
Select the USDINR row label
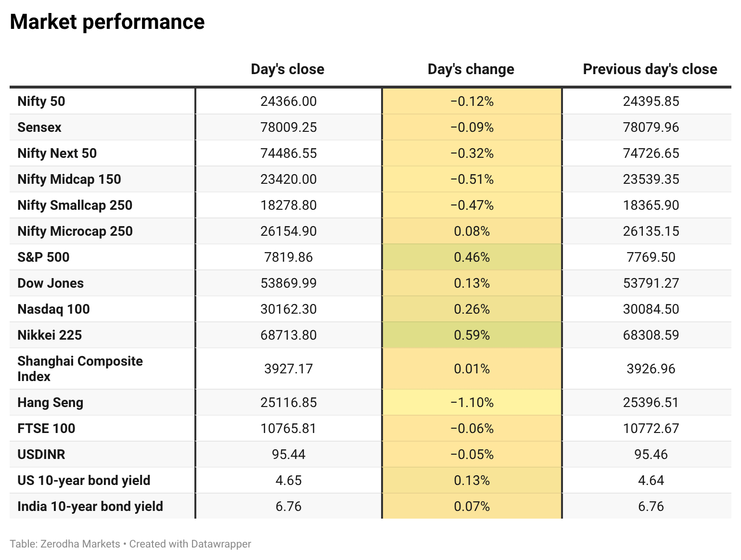coord(41,455)
